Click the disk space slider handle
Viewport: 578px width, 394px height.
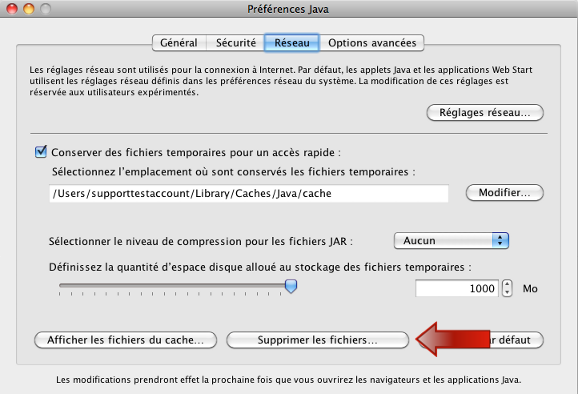pyautogui.click(x=291, y=286)
